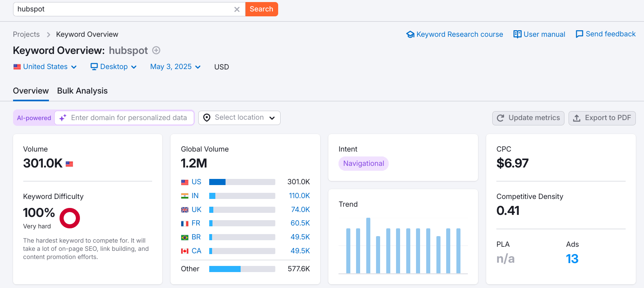Image resolution: width=644 pixels, height=288 pixels.
Task: Click the UK volume value 74.0K
Action: click(301, 210)
